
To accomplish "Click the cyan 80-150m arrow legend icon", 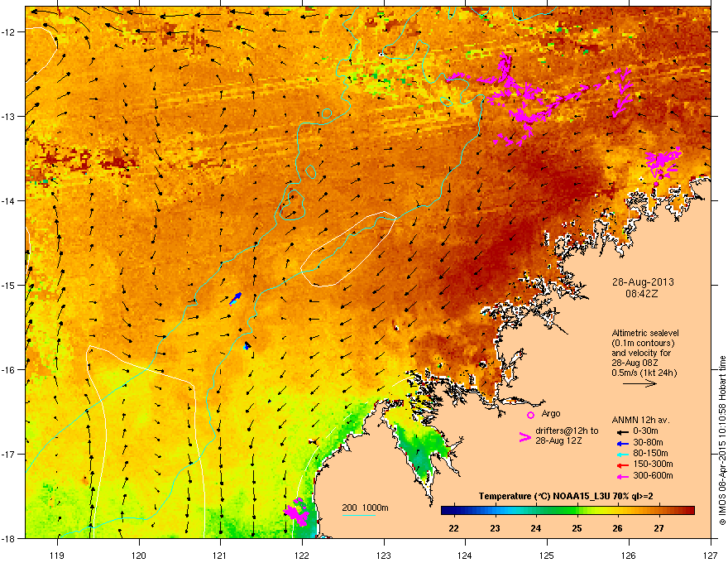I will (x=621, y=454).
